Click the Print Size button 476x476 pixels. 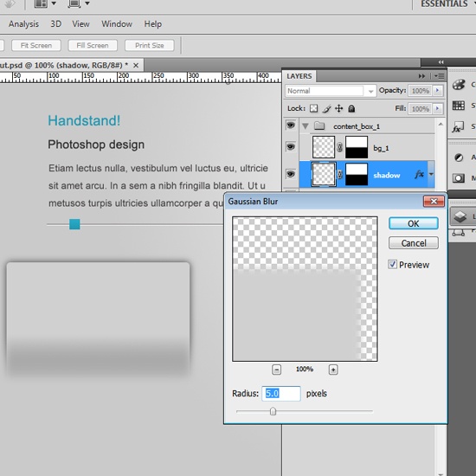pyautogui.click(x=150, y=46)
